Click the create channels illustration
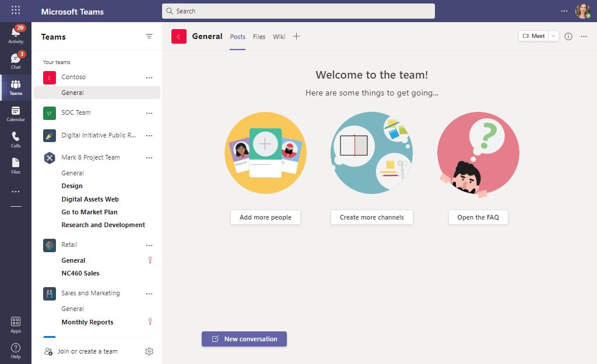The width and height of the screenshot is (597, 364). [x=371, y=153]
